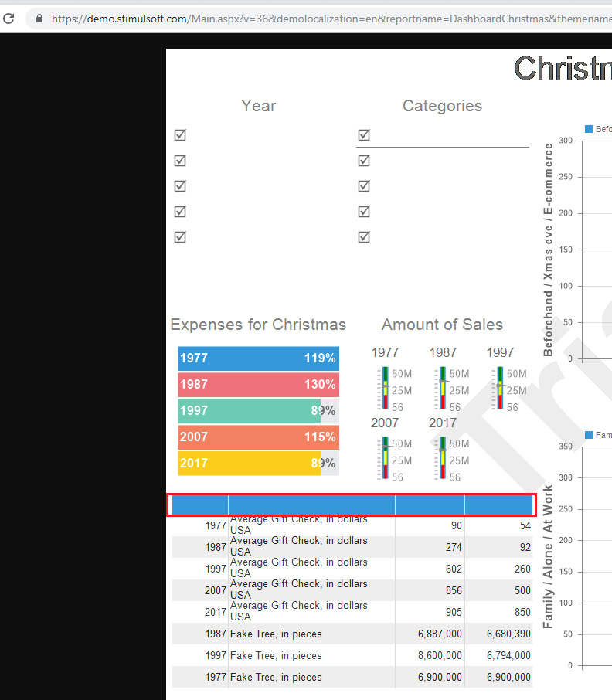
Task: Click year 1987 in the Average Gift Check row
Action: click(x=216, y=547)
